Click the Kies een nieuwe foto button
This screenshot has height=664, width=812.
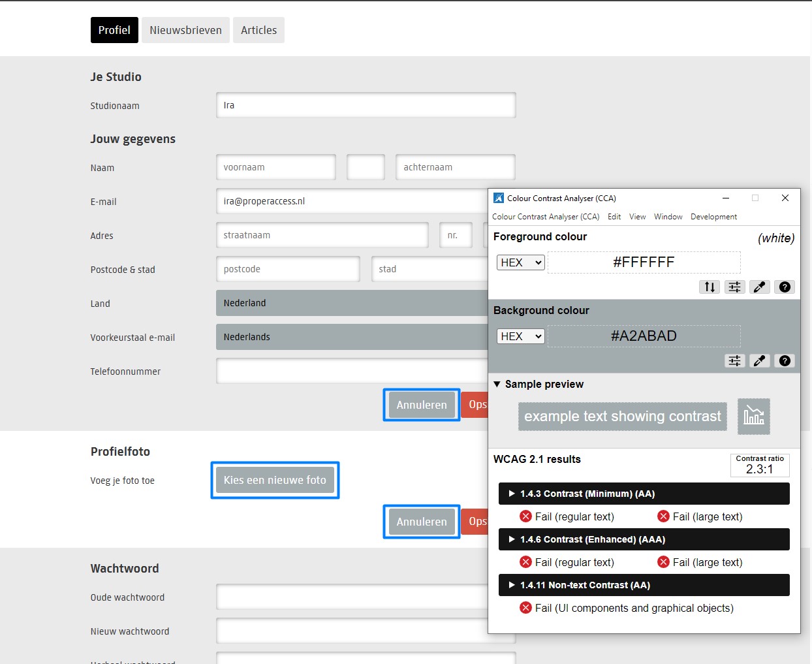[275, 480]
